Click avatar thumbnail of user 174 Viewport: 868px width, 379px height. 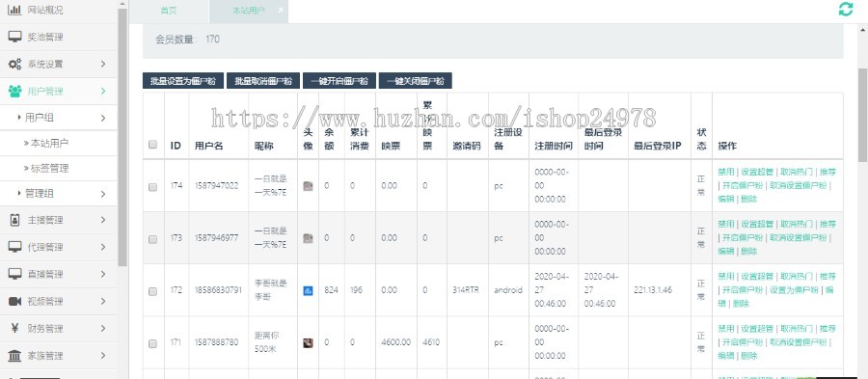[x=308, y=186]
